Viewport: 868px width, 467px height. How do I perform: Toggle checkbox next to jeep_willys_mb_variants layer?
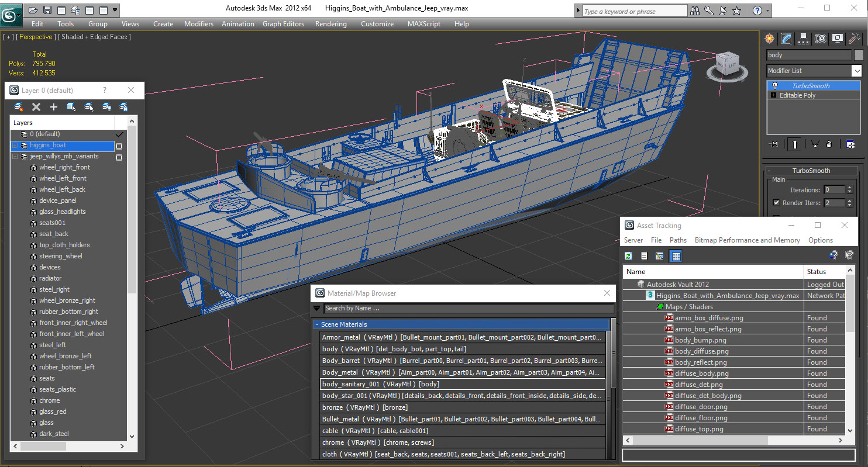119,157
